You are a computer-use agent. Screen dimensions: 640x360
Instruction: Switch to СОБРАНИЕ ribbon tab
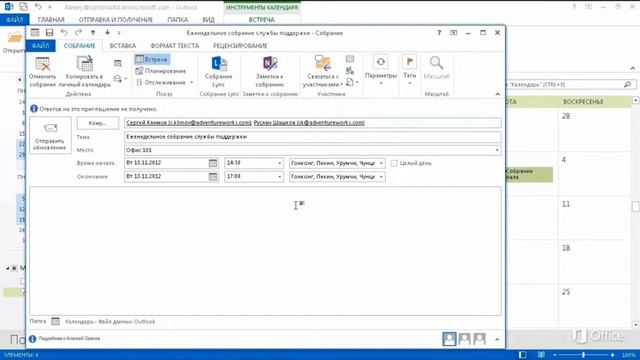(80, 46)
